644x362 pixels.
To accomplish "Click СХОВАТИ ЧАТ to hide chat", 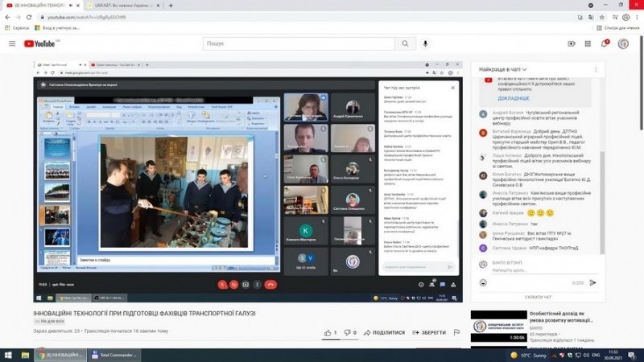I will pos(538,297).
